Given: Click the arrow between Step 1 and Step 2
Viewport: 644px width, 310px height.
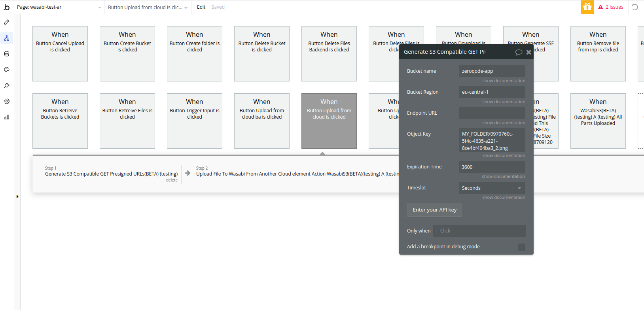Looking at the screenshot, I should point(188,173).
